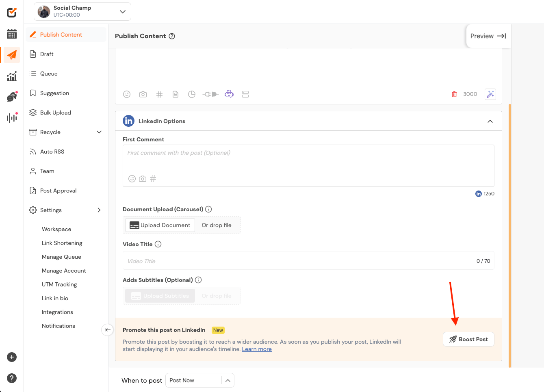Click the document icon in composer toolbar
Screen dimensions: 544x392
pyautogui.click(x=176, y=94)
